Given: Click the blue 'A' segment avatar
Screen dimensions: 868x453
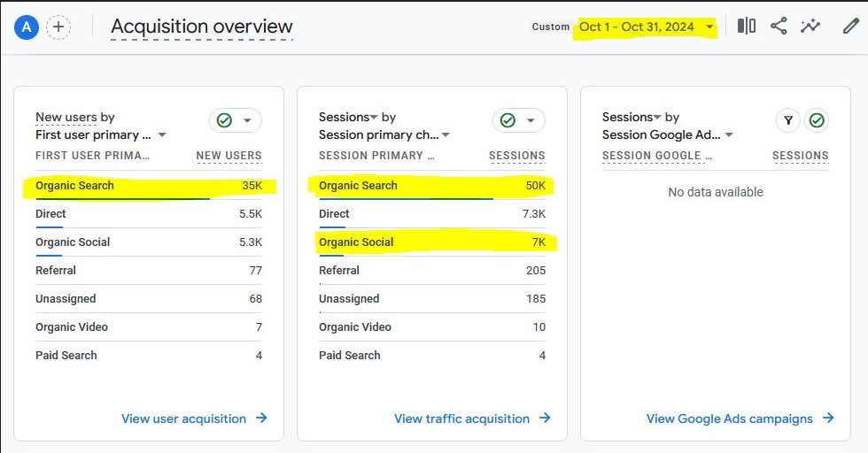Looking at the screenshot, I should coord(26,27).
